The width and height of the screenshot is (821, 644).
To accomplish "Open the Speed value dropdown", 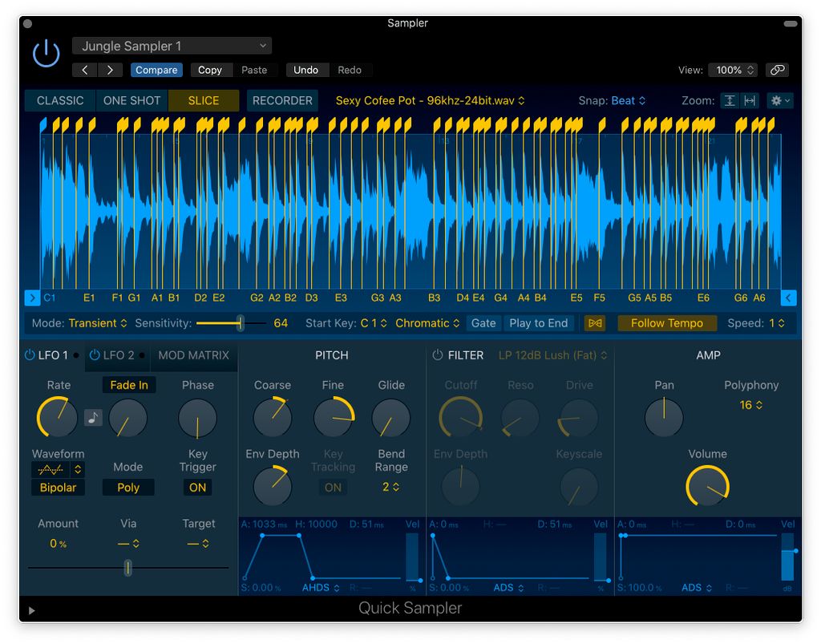I will point(776,323).
